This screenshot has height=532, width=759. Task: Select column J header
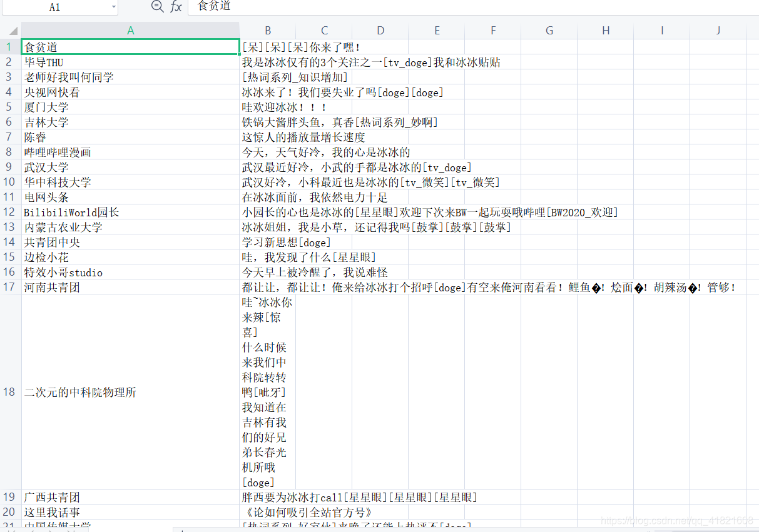[x=718, y=30]
